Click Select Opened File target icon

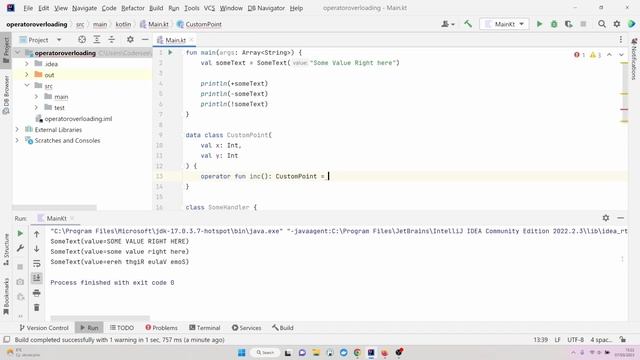[82, 40]
